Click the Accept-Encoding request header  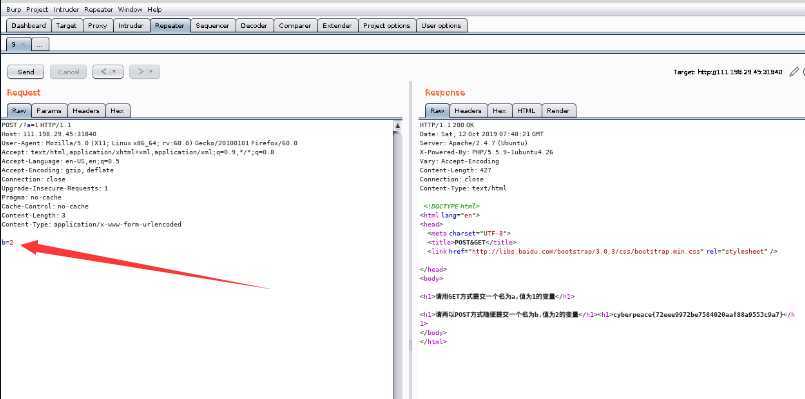[x=58, y=170]
